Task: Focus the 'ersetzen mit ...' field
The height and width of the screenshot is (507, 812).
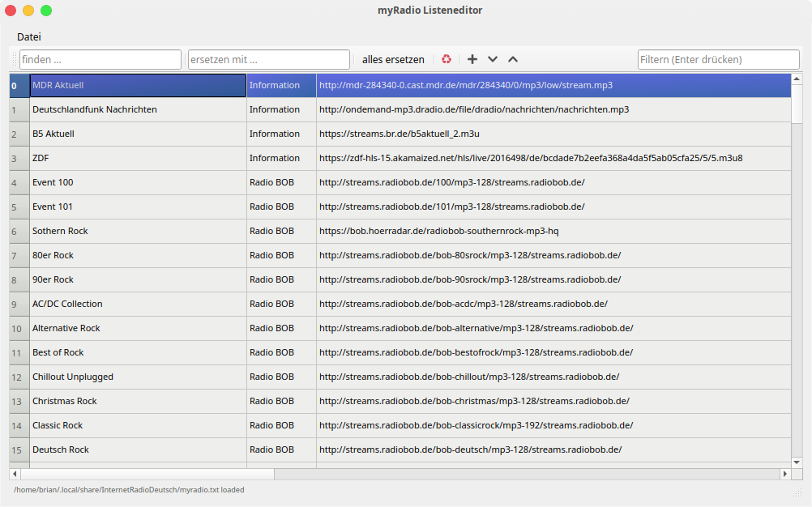Action: (x=269, y=59)
